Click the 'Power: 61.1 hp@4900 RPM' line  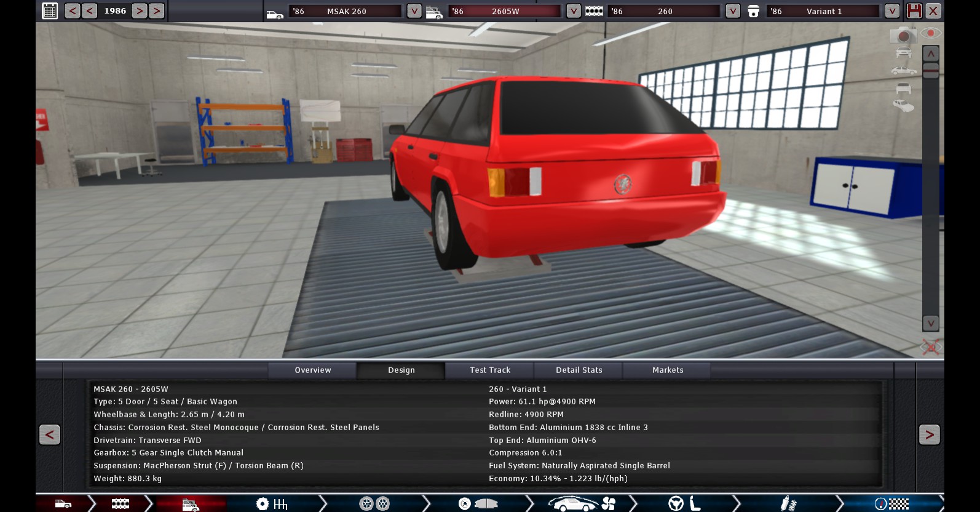[542, 401]
